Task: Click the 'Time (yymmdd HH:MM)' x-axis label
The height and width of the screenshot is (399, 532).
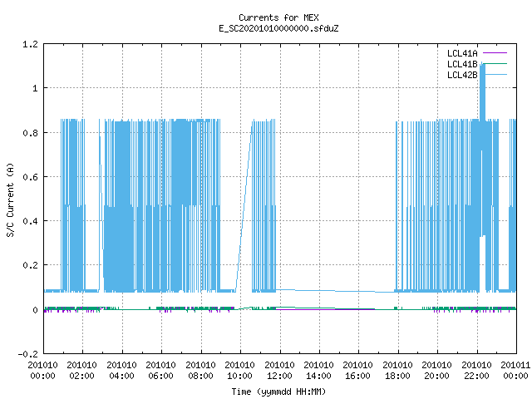Action: (278, 392)
